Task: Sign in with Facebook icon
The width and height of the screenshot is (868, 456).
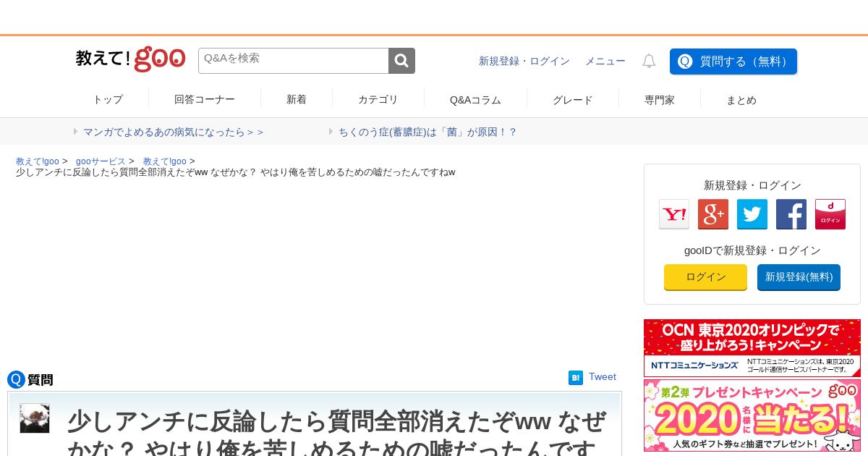Action: pos(791,214)
